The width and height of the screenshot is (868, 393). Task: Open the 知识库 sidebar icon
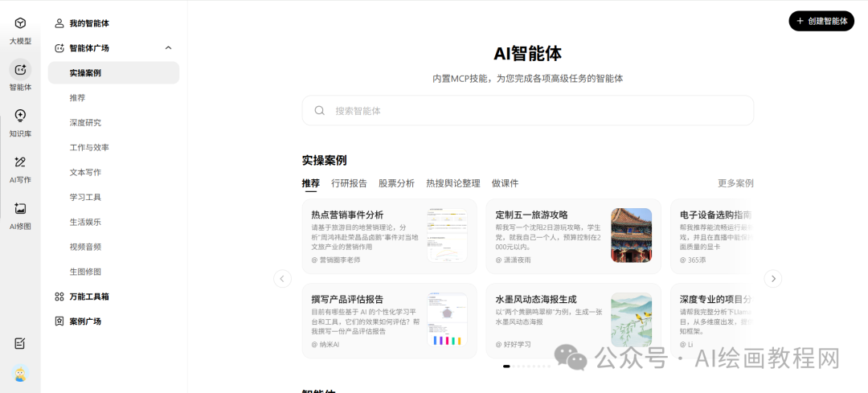pos(20,116)
